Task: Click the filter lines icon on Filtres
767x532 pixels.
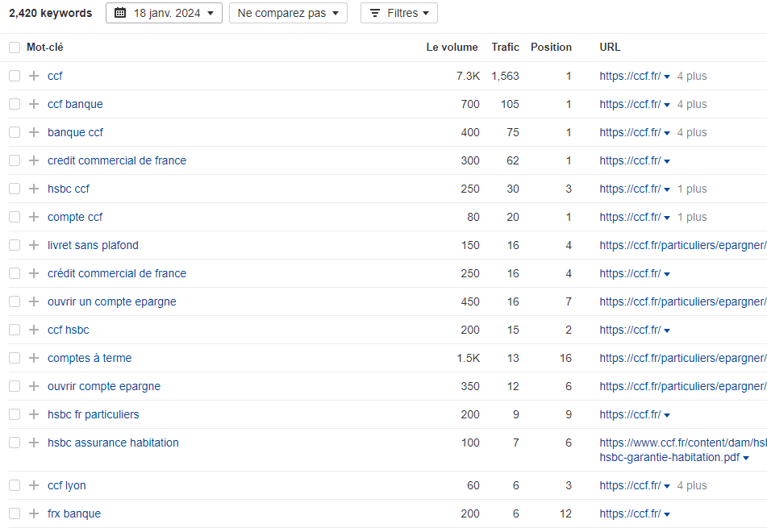Action: coord(375,13)
